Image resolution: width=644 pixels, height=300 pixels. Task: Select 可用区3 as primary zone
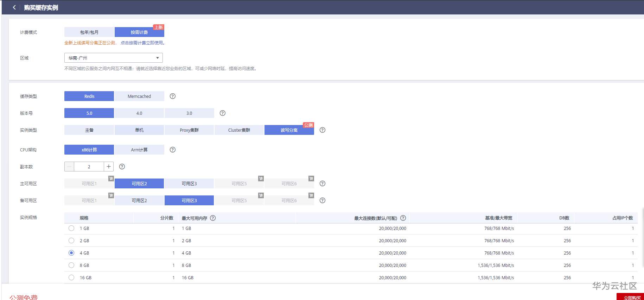click(189, 183)
